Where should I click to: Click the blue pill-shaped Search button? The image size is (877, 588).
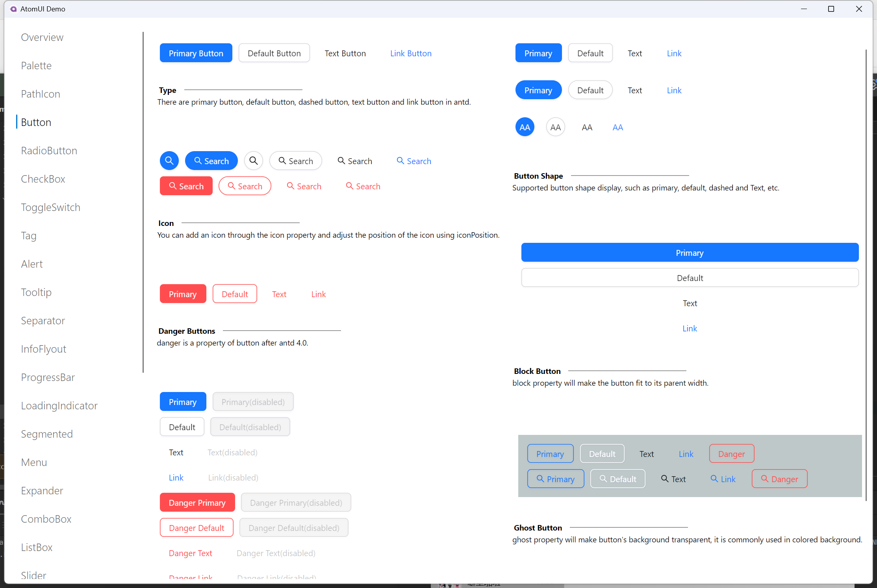[x=211, y=161]
